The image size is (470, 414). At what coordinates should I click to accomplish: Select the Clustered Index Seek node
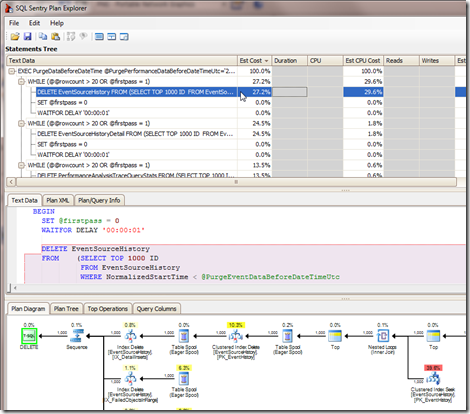pyautogui.click(x=433, y=379)
